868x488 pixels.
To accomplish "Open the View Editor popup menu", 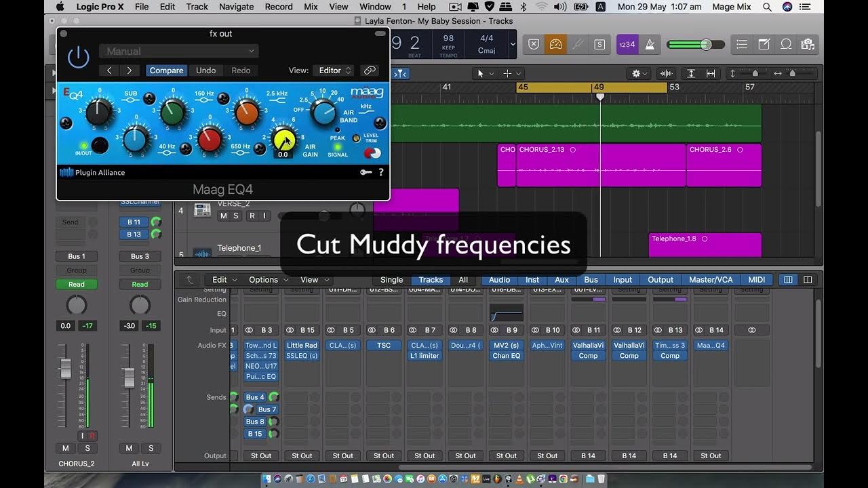I will (335, 70).
